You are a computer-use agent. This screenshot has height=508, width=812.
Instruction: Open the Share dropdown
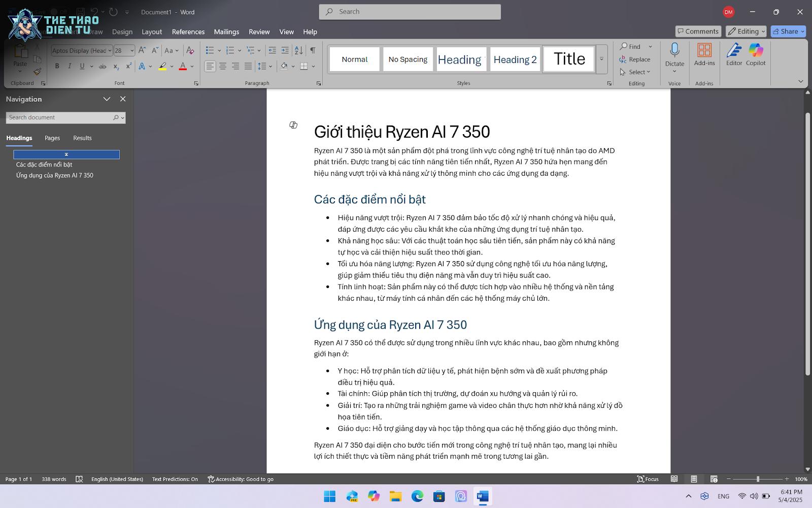point(803,31)
